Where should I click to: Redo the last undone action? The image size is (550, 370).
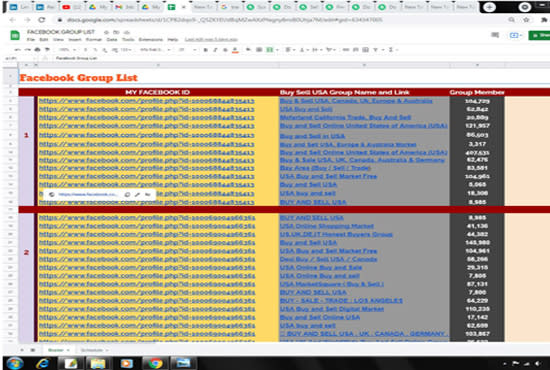pos(27,50)
